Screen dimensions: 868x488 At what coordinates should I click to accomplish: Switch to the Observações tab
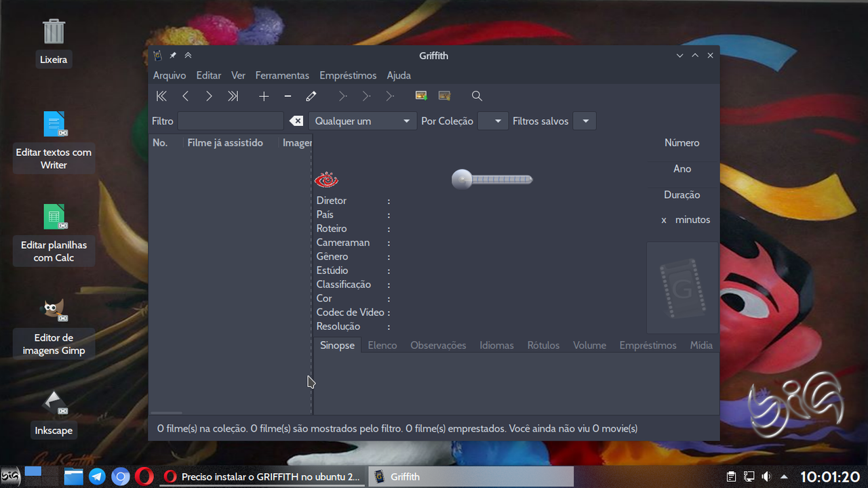438,345
